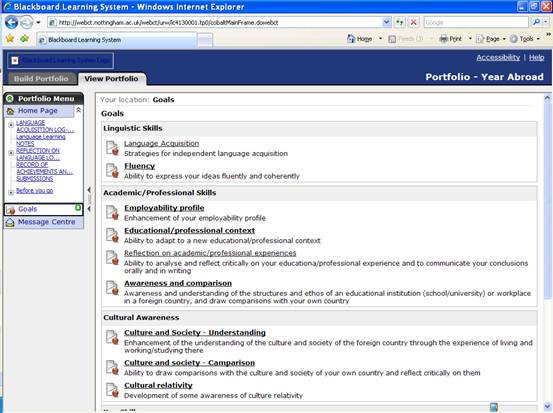553x413 pixels.
Task: Switch to the Build Portfolio tab
Action: (41, 79)
